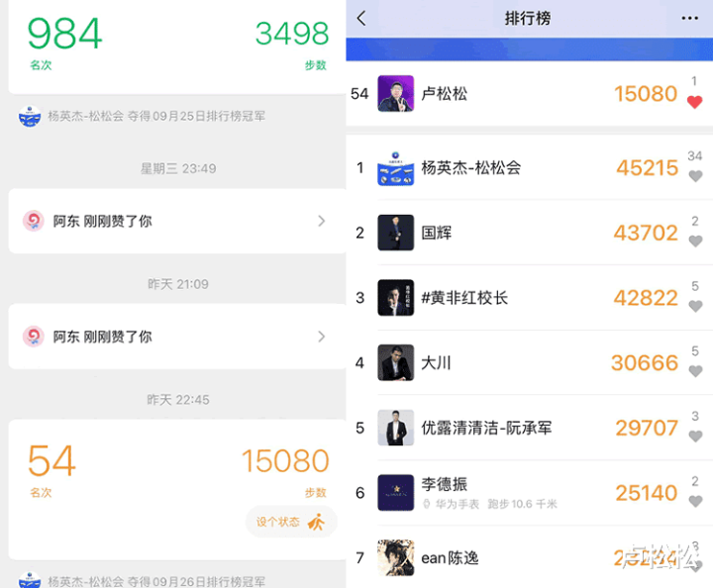
Task: Like 杨英杰-松松会's 45215 steps
Action: coord(695,176)
